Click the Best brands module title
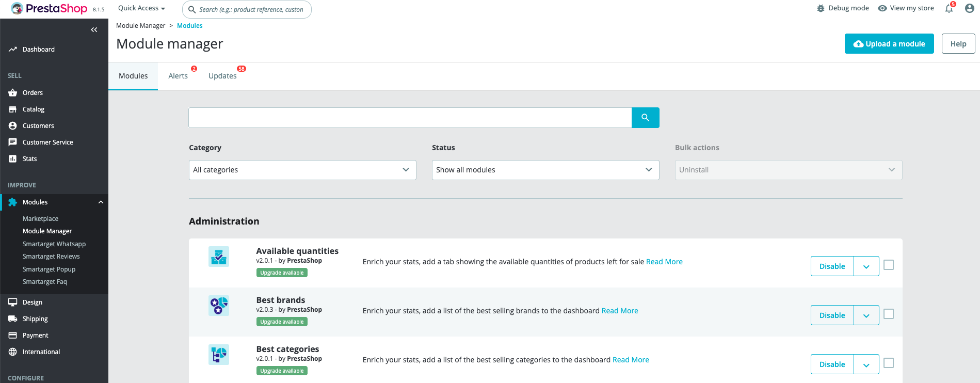980x383 pixels. [x=281, y=300]
